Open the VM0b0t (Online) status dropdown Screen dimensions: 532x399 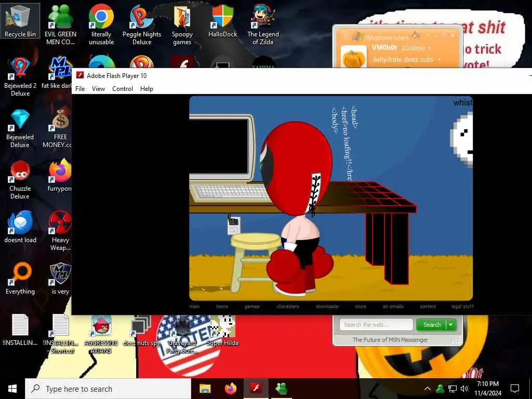click(429, 48)
